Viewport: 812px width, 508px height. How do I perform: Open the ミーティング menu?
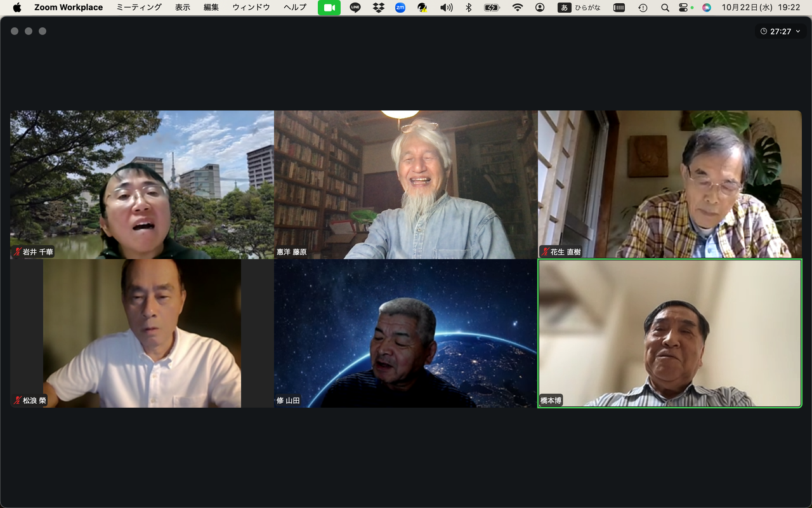[x=139, y=8]
